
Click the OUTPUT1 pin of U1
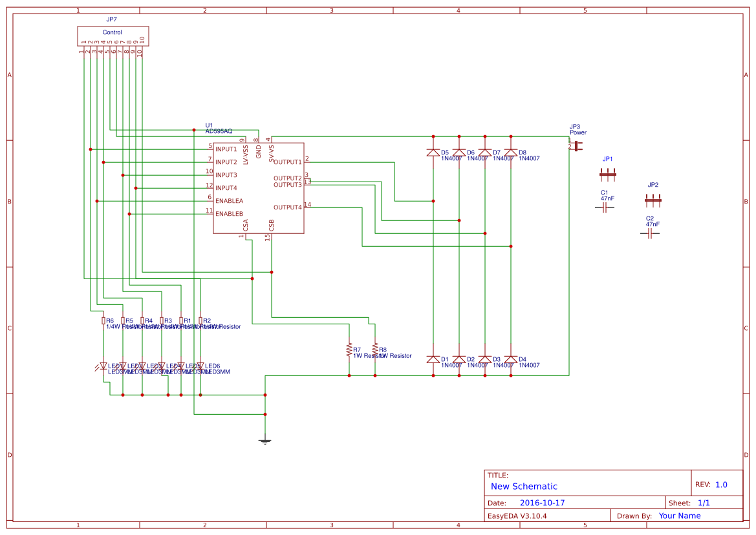coord(289,162)
